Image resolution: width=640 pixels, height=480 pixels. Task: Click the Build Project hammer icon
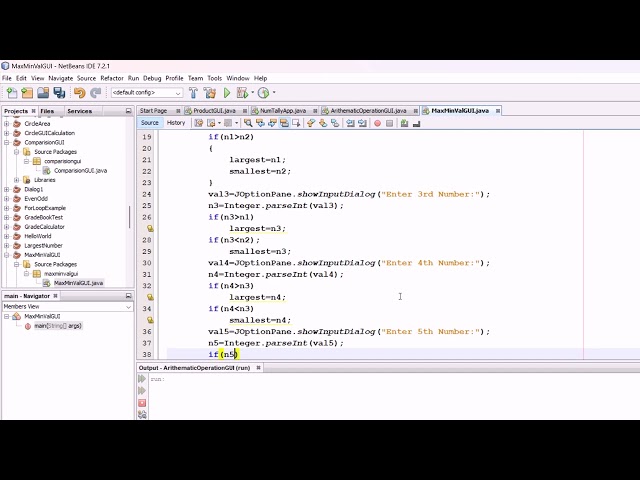tap(193, 93)
